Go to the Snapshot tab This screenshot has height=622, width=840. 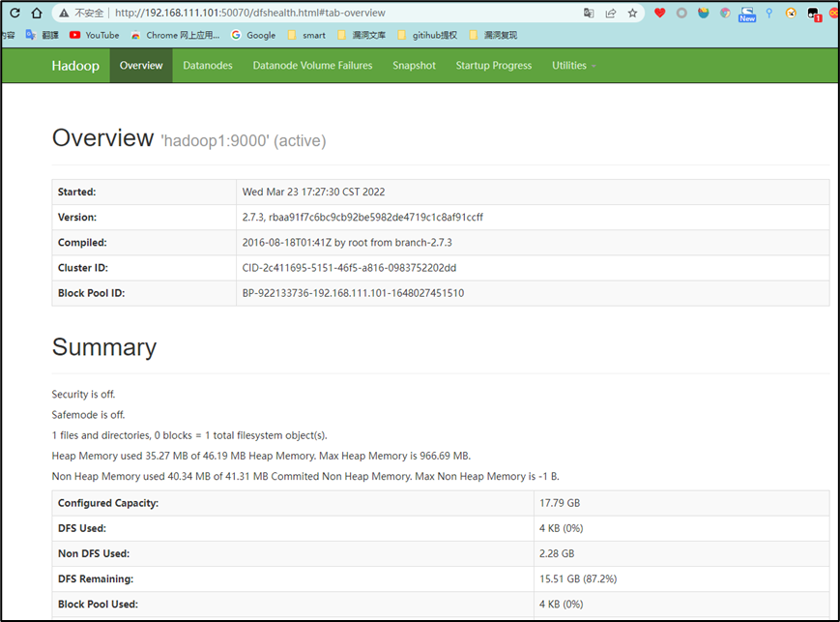point(414,66)
